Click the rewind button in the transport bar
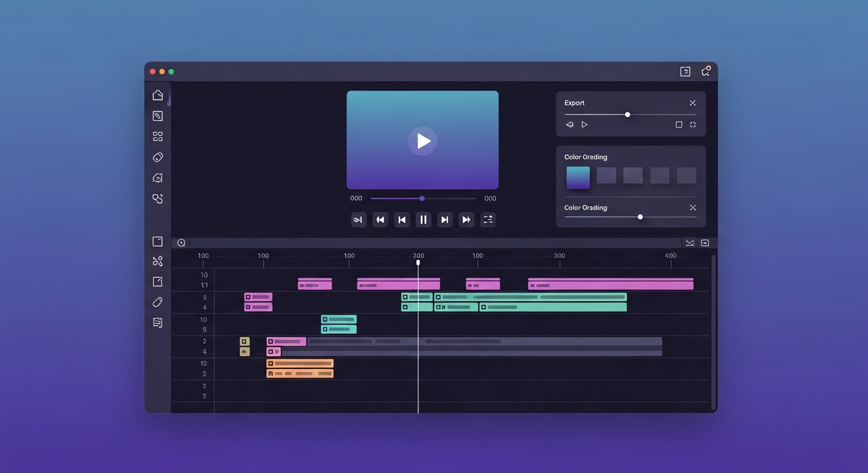868x473 pixels. pyautogui.click(x=380, y=220)
